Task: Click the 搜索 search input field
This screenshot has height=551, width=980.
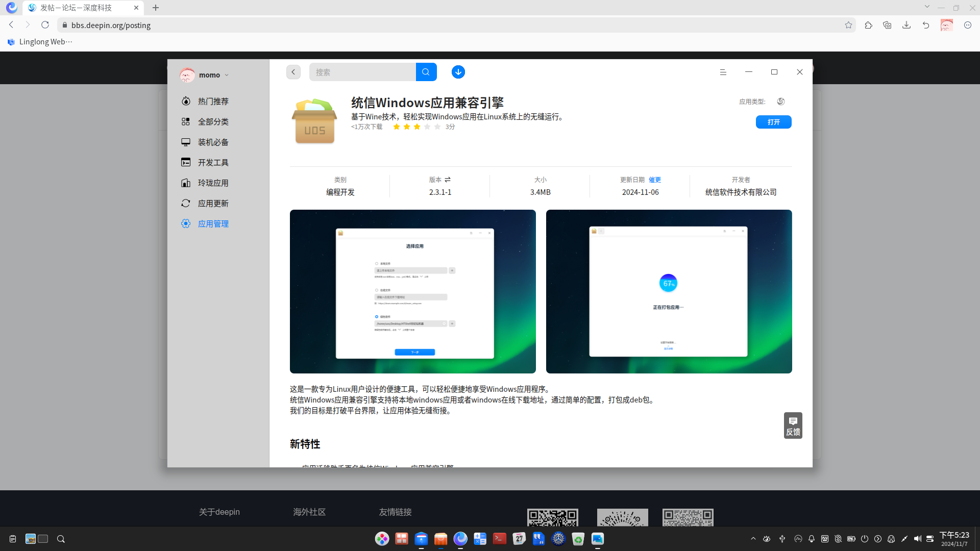Action: tap(362, 72)
